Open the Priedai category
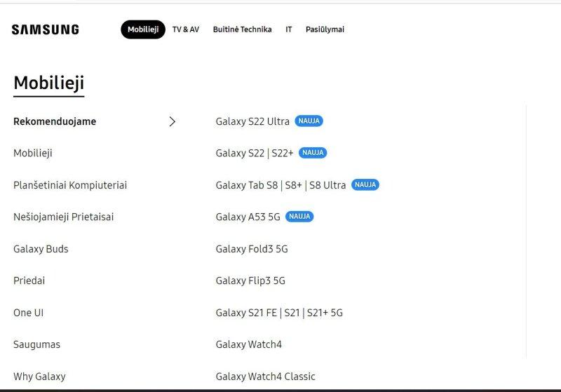The height and width of the screenshot is (392, 561). (x=29, y=281)
